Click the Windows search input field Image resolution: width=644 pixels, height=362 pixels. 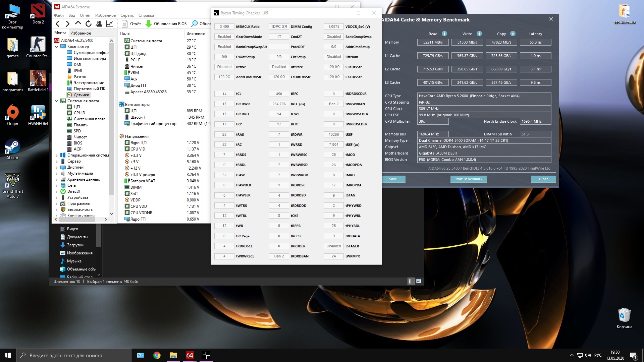[x=74, y=355]
